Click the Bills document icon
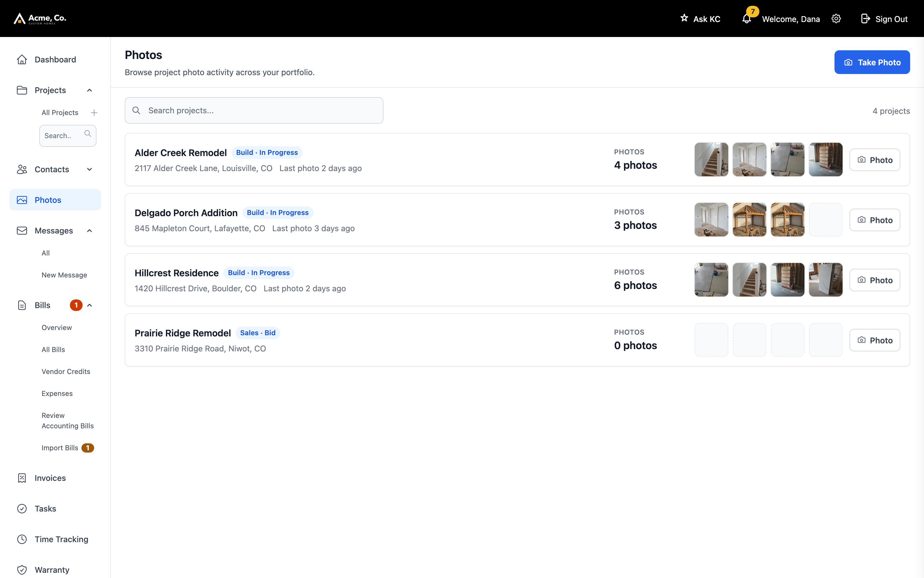 coord(22,305)
